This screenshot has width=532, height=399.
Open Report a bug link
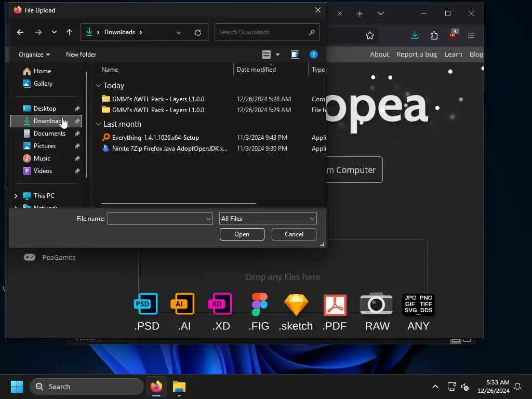(x=417, y=54)
